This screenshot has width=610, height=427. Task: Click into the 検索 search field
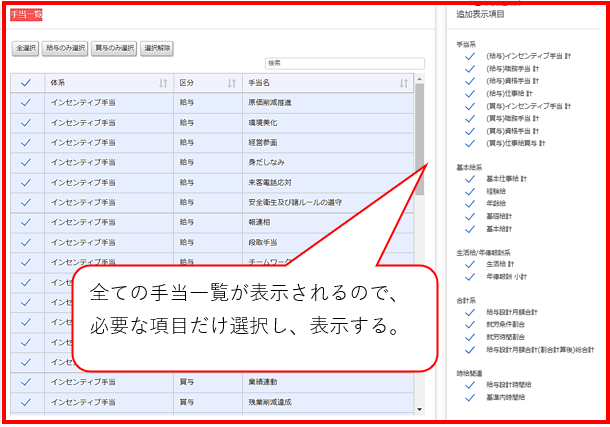coord(337,63)
